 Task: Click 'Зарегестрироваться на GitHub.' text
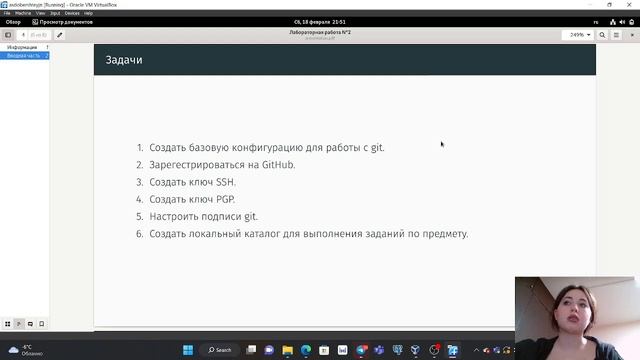(x=222, y=165)
